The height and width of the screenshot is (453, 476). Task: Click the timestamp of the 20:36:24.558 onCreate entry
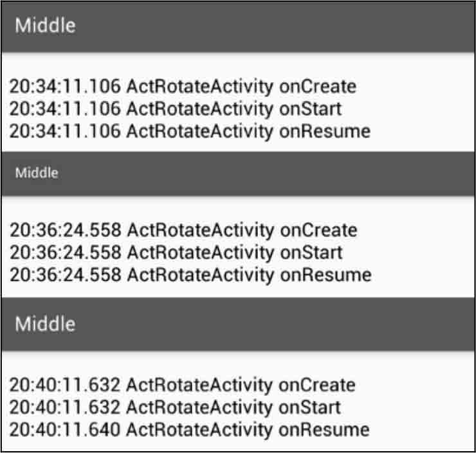tap(65, 229)
